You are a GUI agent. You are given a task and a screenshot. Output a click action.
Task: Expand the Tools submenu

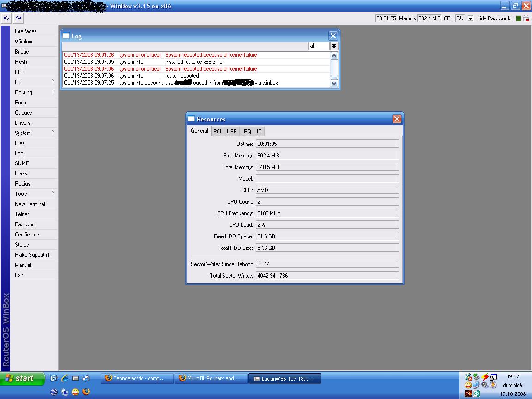34,194
